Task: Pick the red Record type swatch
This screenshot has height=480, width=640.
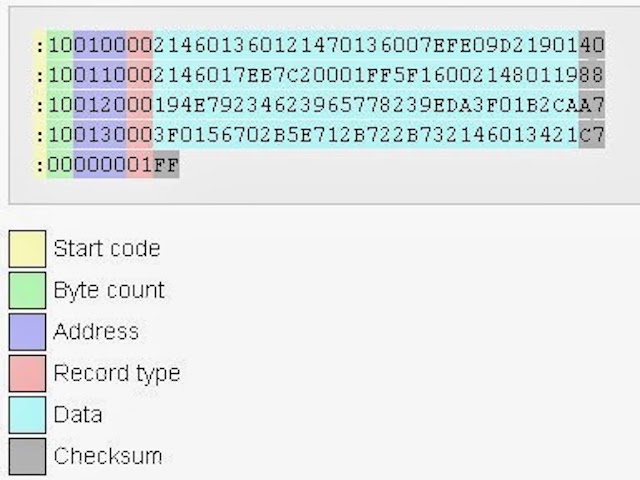Action: (x=27, y=373)
